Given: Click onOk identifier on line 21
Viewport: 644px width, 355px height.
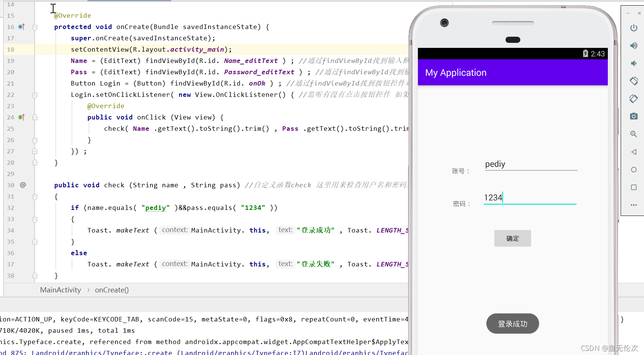Looking at the screenshot, I should pyautogui.click(x=257, y=83).
